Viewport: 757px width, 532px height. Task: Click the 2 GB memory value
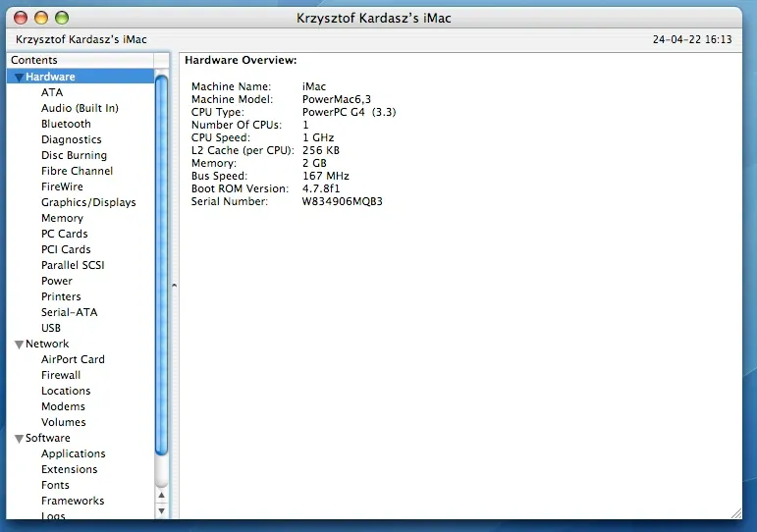pyautogui.click(x=314, y=163)
